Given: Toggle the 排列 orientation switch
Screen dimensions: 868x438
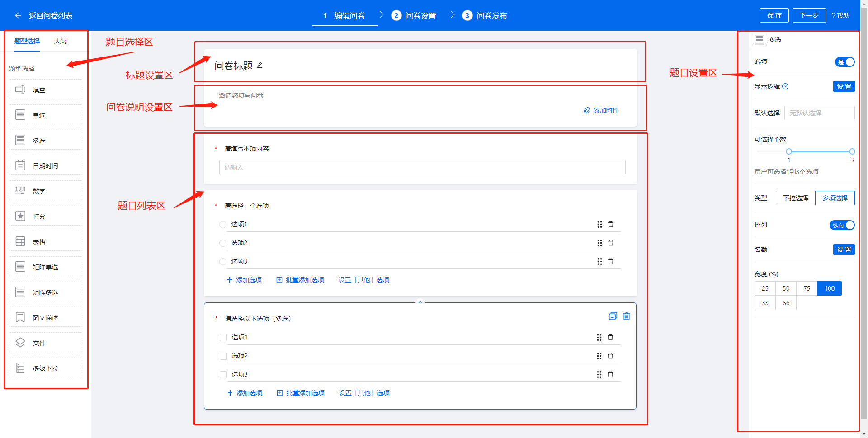Looking at the screenshot, I should pyautogui.click(x=842, y=225).
